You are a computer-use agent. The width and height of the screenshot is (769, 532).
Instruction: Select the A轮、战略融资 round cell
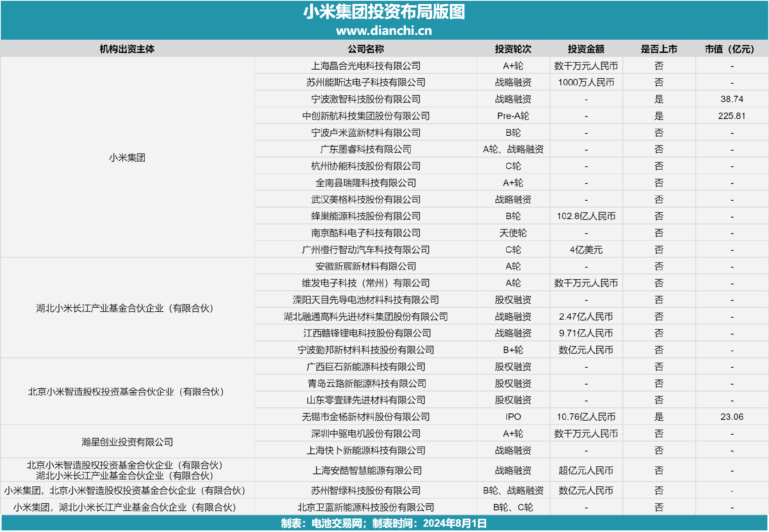(x=513, y=149)
